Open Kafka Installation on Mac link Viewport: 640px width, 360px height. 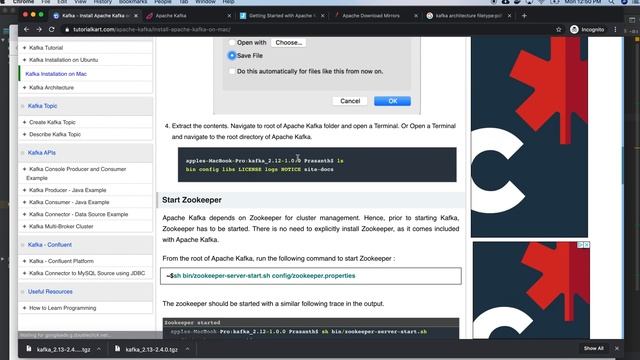56,74
